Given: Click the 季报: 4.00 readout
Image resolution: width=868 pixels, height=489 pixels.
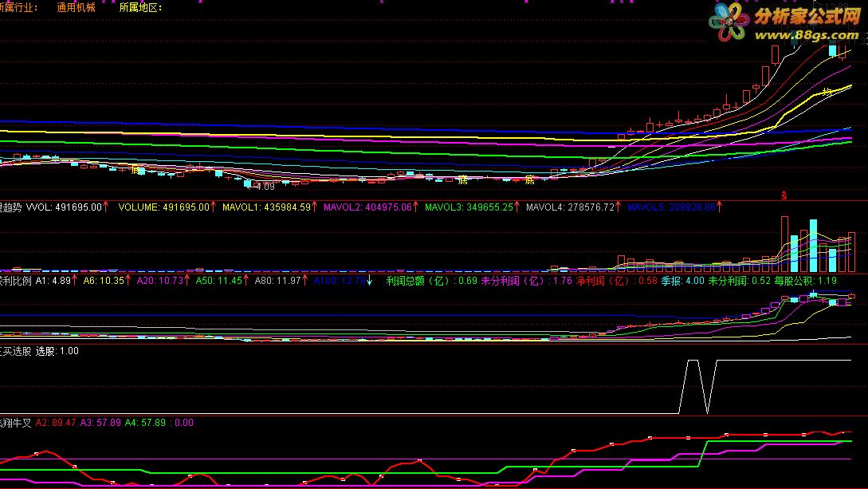Looking at the screenshot, I should coord(682,281).
